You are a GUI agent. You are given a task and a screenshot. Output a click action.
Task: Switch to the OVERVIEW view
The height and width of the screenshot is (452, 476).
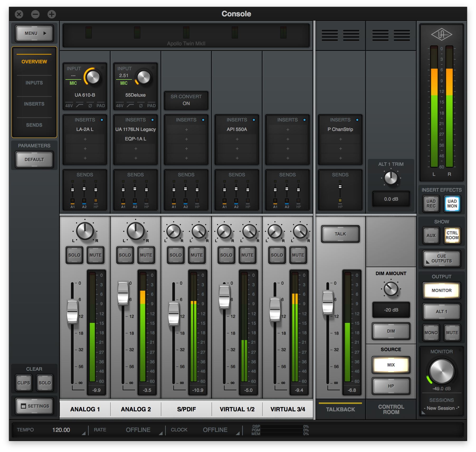[34, 62]
